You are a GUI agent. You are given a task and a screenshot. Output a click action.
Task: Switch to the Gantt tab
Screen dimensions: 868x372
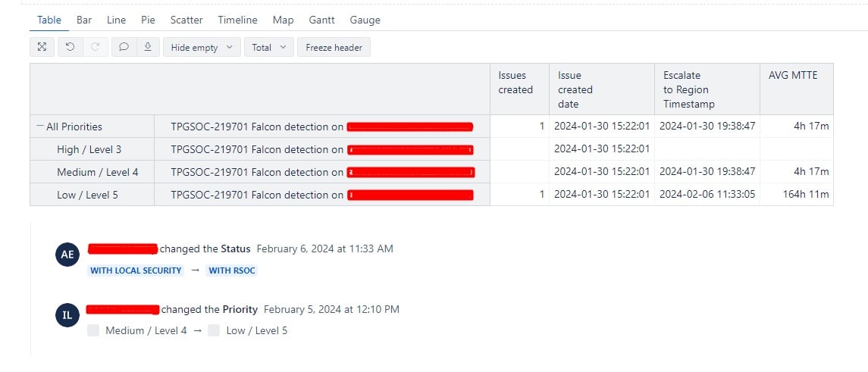click(x=321, y=20)
